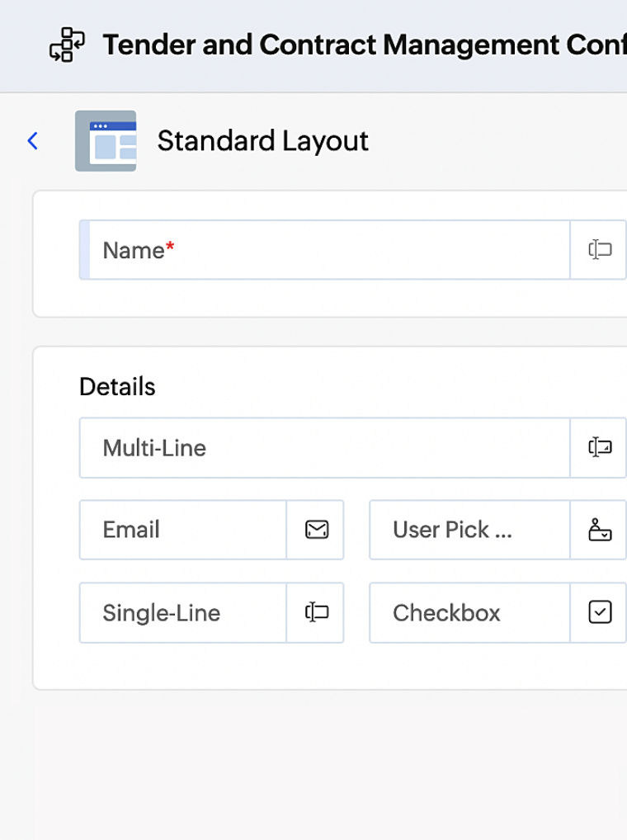Screen dimensions: 627x840
Task: Click the Standard Layout title
Action: coord(262,141)
